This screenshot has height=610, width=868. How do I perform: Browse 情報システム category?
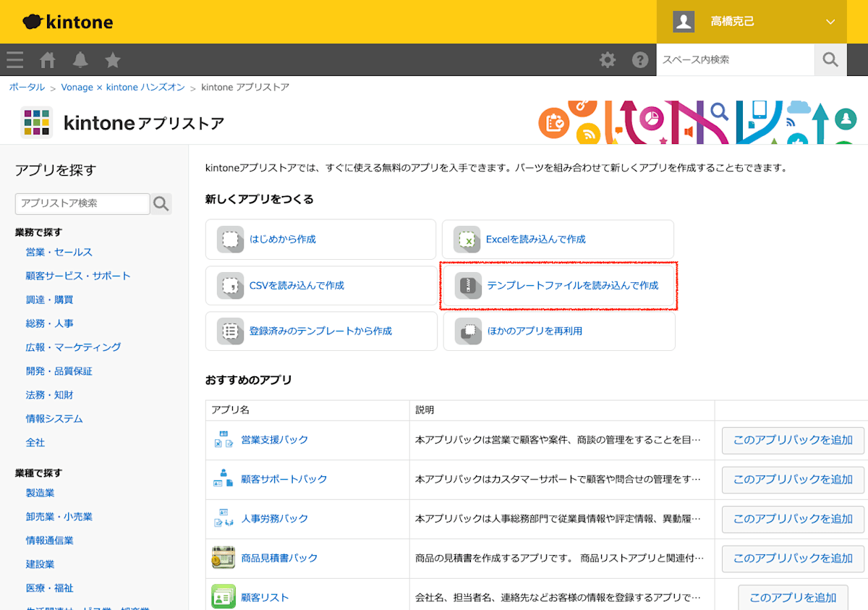(x=54, y=419)
